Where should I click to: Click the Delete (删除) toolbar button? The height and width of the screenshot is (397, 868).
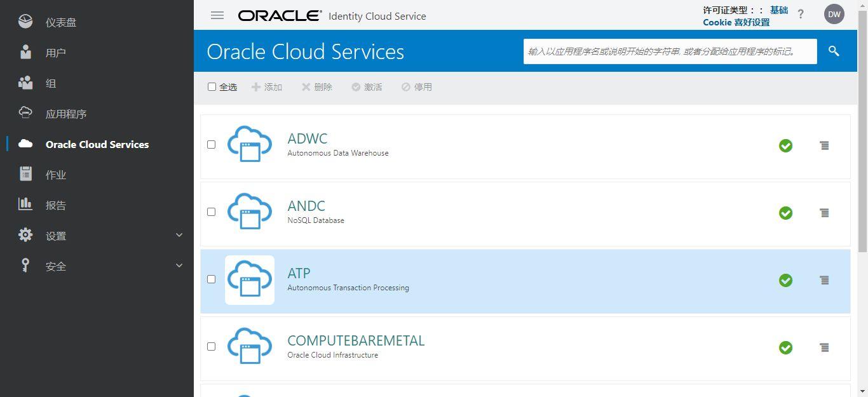pyautogui.click(x=317, y=87)
